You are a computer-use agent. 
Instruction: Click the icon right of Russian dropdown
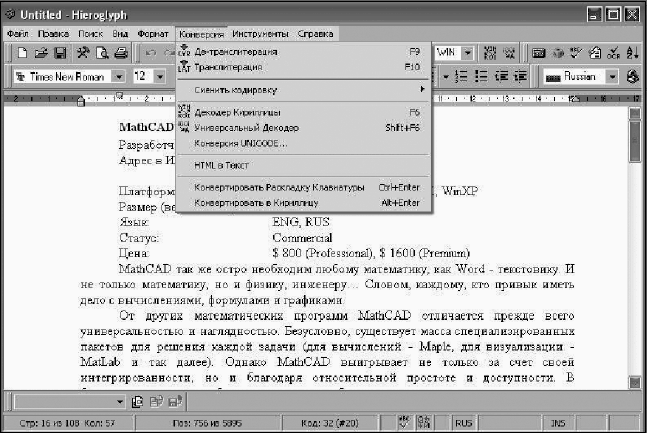point(632,76)
